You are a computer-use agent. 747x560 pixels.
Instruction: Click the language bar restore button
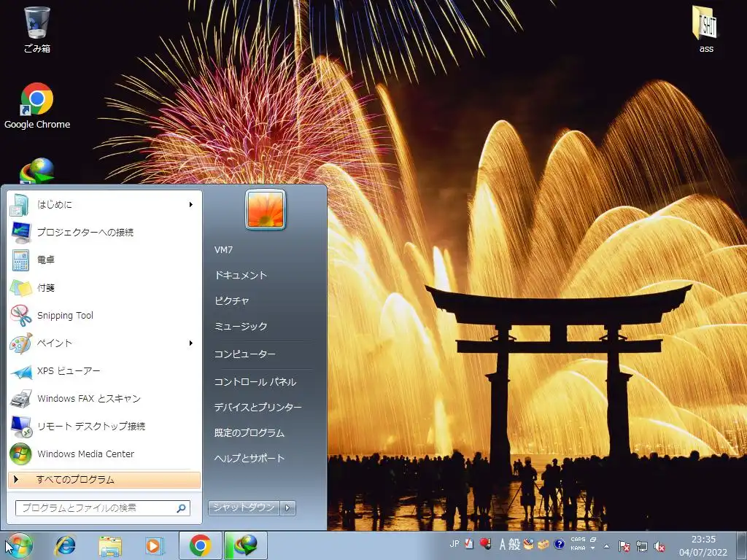(x=592, y=540)
